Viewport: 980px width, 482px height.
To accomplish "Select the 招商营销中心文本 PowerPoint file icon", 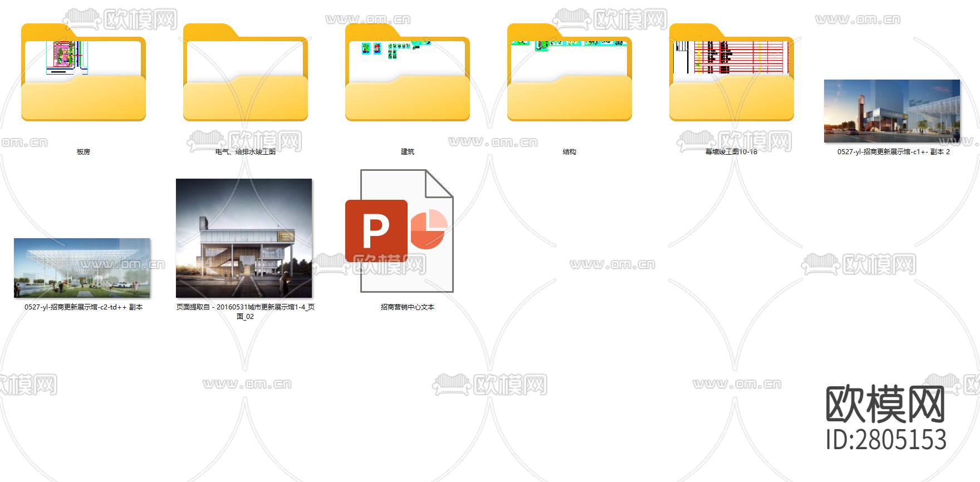I will coord(399,231).
